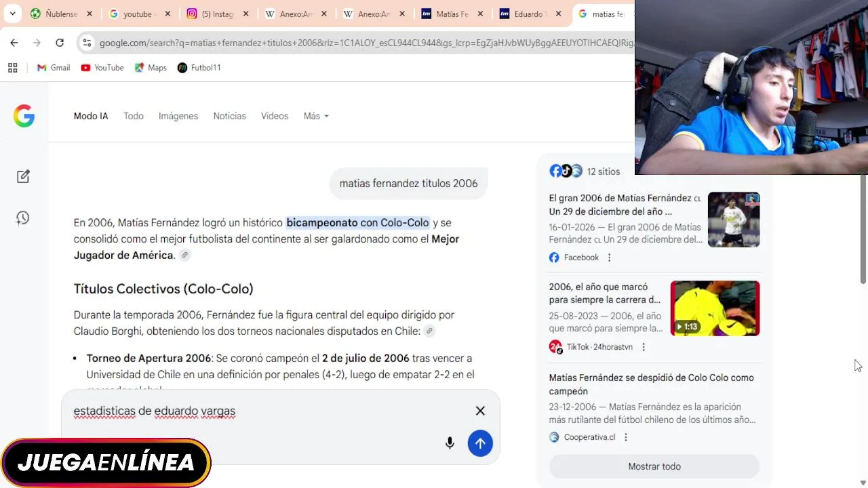Click the browser forward arrow
This screenshot has height=488, width=868.
pos(37,43)
